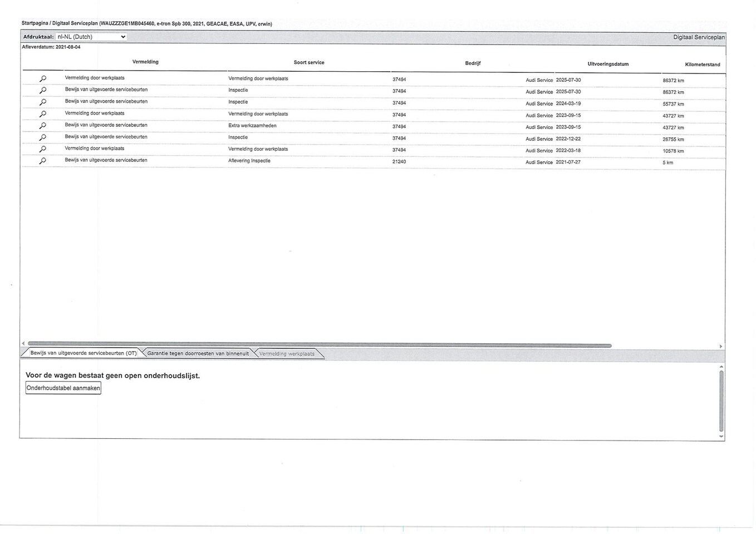This screenshot has height=534, width=756.
Task: Sort by Uitvoeringsdatum column header
Action: coord(608,64)
